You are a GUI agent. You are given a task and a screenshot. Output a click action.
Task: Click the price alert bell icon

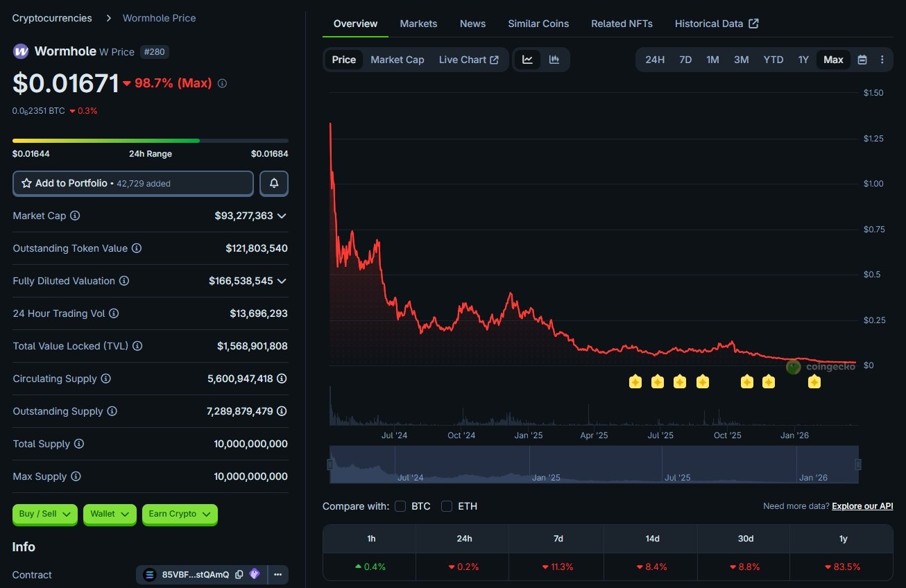coord(274,184)
